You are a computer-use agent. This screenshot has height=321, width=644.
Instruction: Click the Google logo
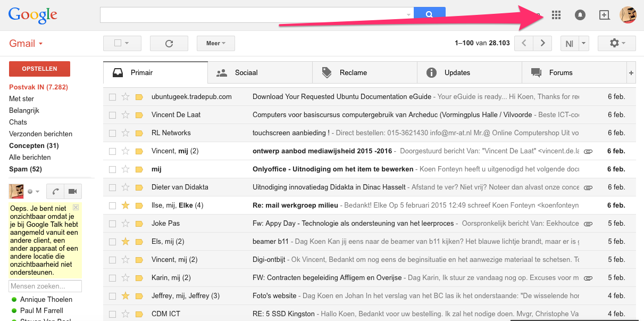click(x=33, y=15)
